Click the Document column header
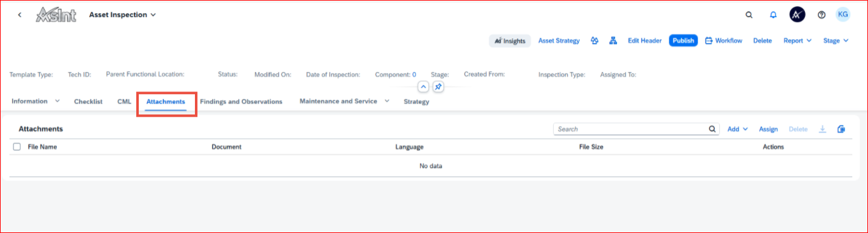This screenshot has height=233, width=868. 226,146
